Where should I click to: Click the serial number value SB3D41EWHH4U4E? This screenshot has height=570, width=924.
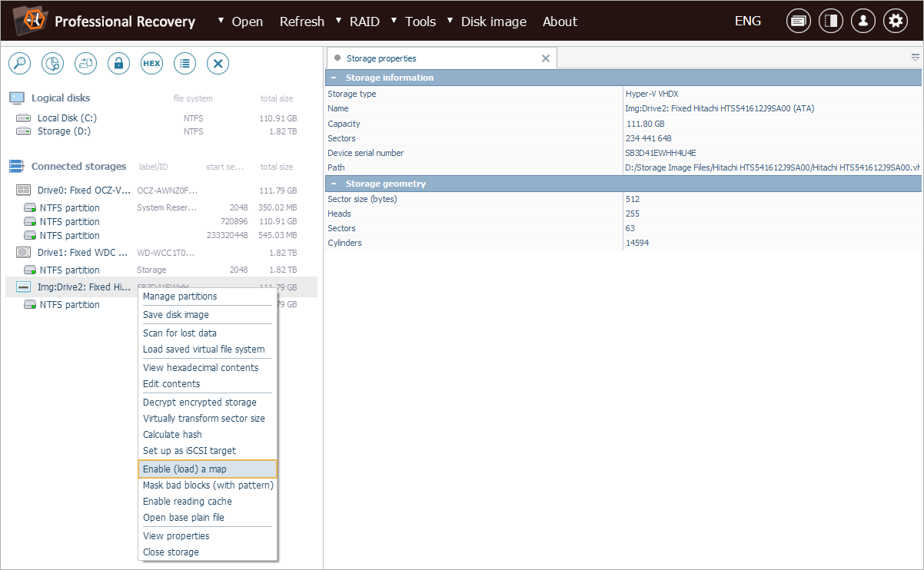(x=660, y=153)
